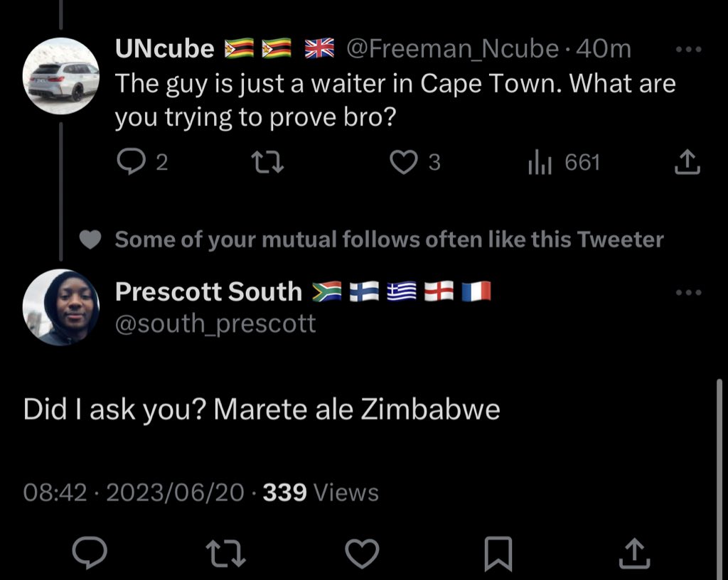
Task: Bookmark Prescott South's tweet
Action: click(x=498, y=553)
